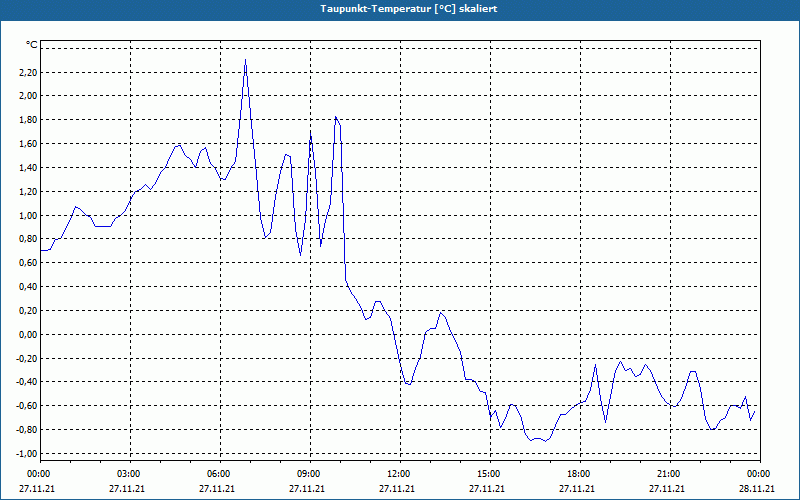This screenshot has height=500, width=800.
Task: Select the '0,40' y-axis value
Action: coord(27,287)
